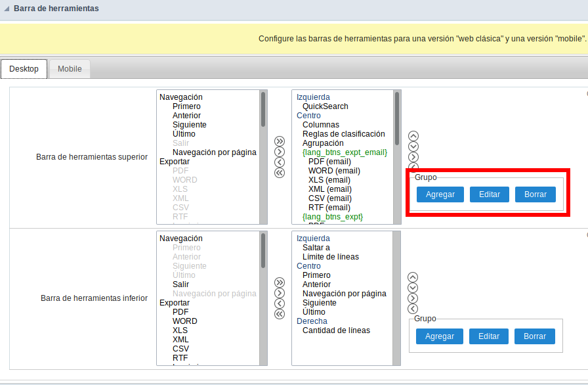Click the double right arrow for the lower toolbar

(280, 282)
